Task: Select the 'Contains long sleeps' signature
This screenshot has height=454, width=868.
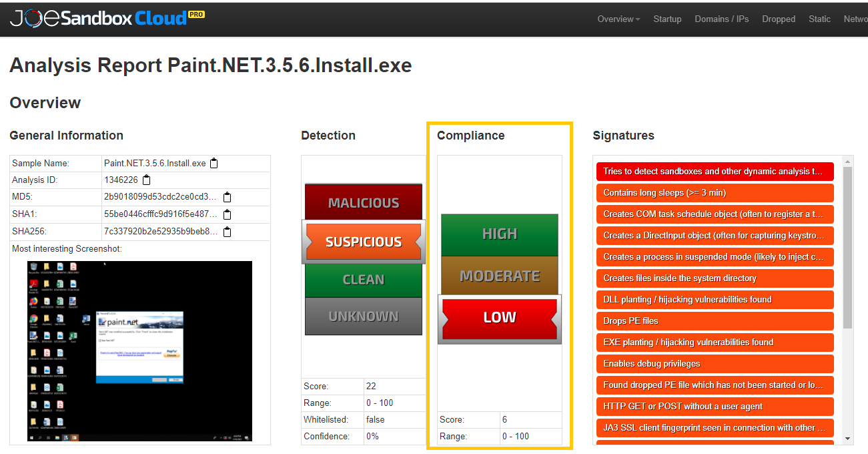Action: [x=714, y=193]
